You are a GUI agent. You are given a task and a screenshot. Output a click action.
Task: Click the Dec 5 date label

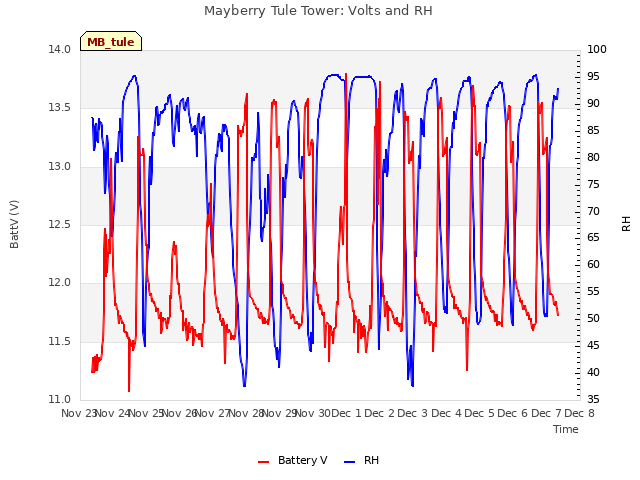pos(480,413)
